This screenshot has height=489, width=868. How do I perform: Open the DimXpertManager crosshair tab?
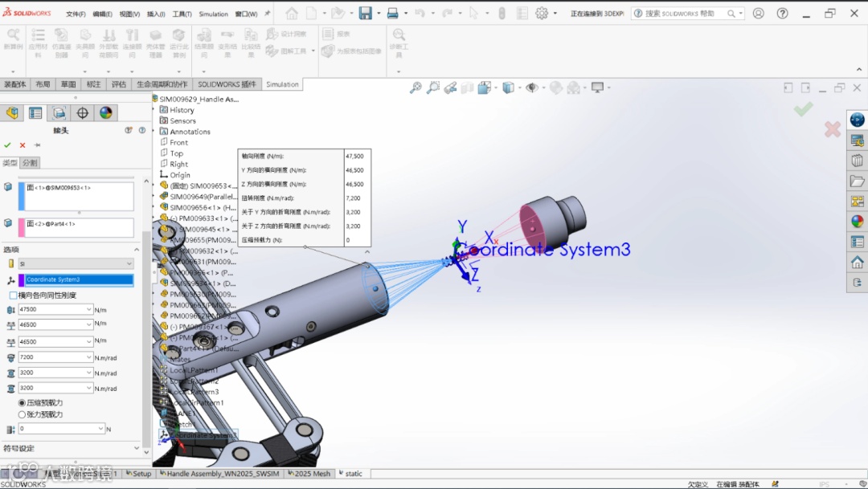83,113
